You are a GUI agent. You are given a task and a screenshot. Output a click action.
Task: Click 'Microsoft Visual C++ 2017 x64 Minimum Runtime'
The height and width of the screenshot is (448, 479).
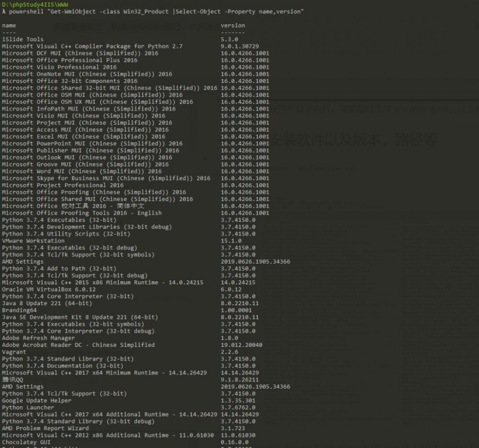[x=104, y=373]
